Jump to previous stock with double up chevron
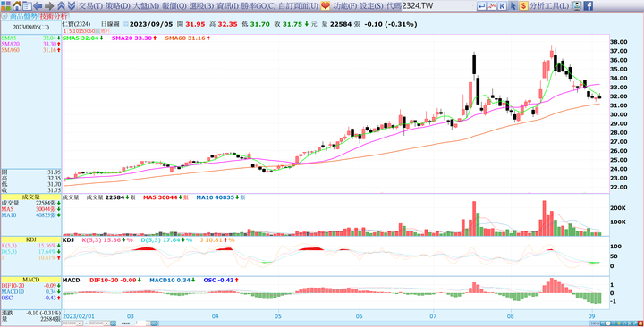 pos(61,5)
